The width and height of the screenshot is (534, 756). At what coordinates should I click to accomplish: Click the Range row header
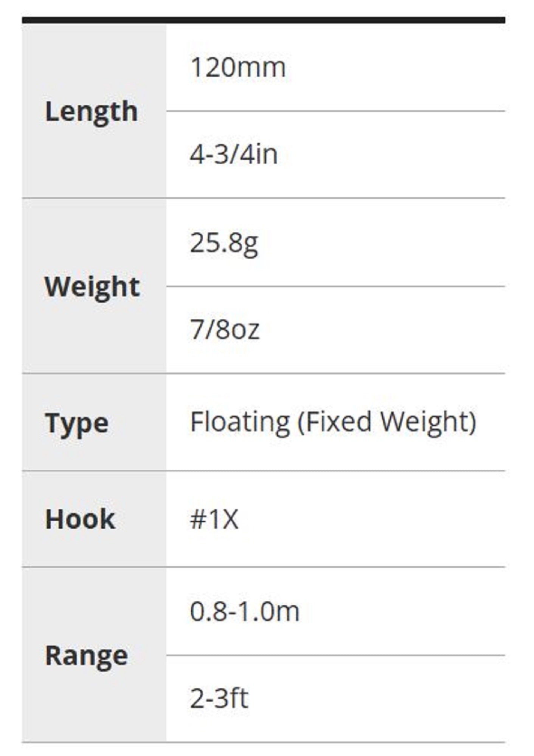[x=86, y=655]
